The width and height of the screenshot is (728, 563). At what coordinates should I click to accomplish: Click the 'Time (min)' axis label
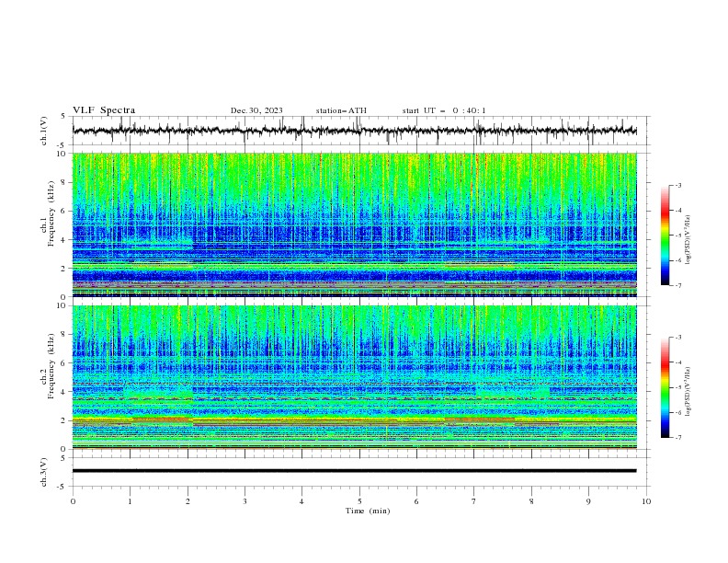(368, 511)
